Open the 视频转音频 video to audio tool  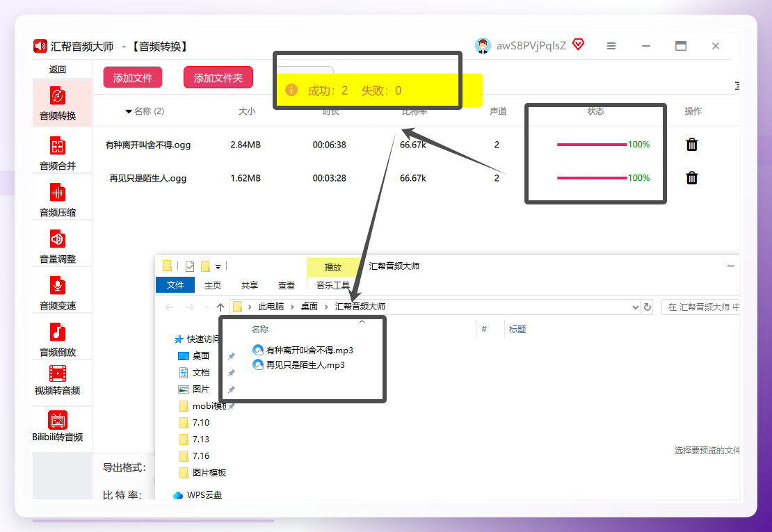pyautogui.click(x=58, y=380)
